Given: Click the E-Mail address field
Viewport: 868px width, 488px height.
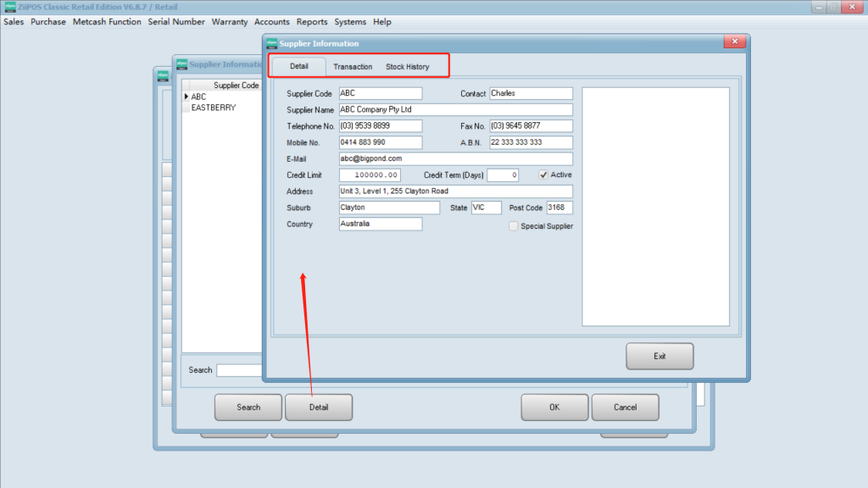Looking at the screenshot, I should point(455,158).
